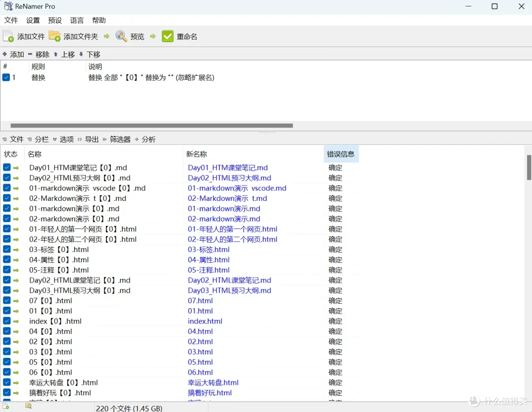The image size is (532, 412).
Task: Click the 预览 preview button label
Action: coord(137,36)
